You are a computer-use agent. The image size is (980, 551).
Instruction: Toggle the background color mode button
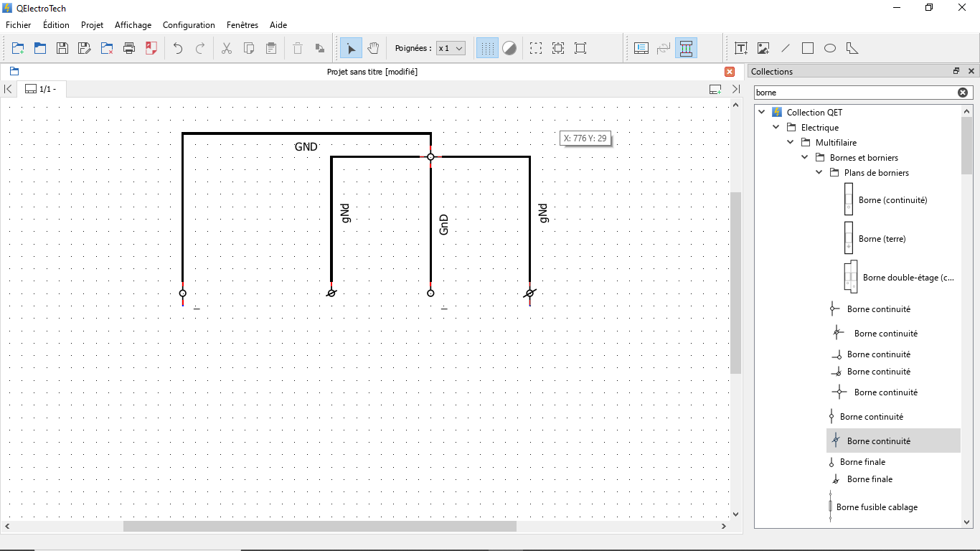(509, 48)
